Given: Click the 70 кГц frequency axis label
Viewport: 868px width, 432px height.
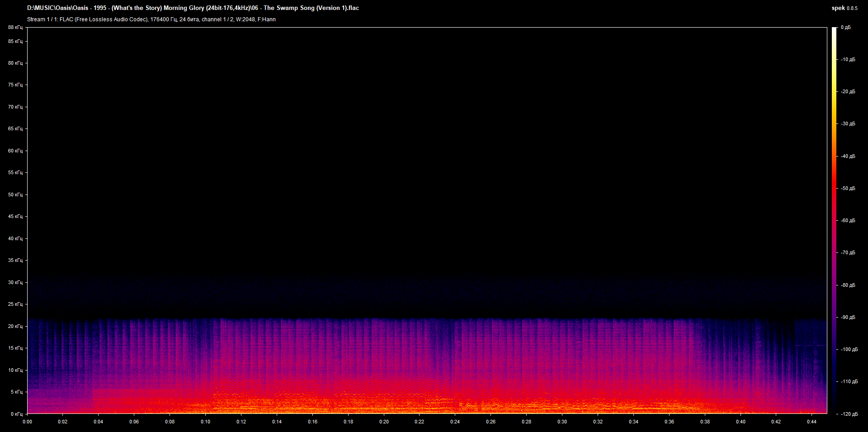Looking at the screenshot, I should [x=15, y=107].
